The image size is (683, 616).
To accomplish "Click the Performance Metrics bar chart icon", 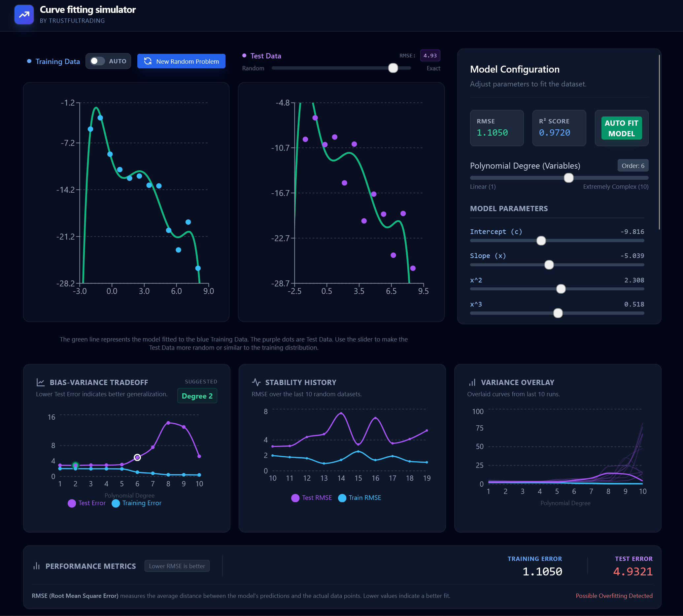I will pos(37,566).
